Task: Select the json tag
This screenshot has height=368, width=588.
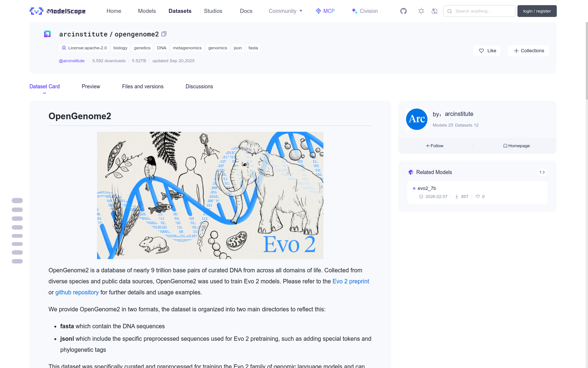Action: click(x=238, y=48)
